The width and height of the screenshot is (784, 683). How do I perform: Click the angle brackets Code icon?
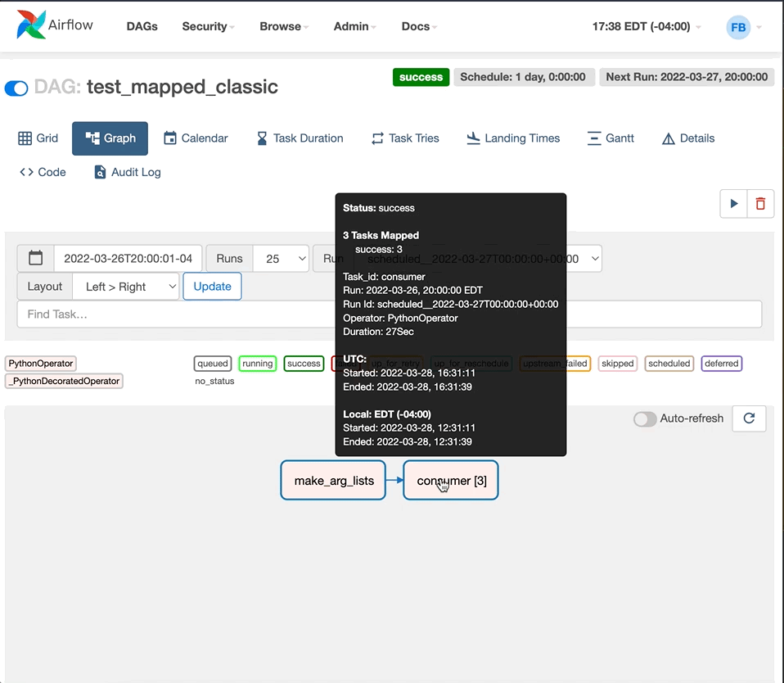click(x=26, y=172)
